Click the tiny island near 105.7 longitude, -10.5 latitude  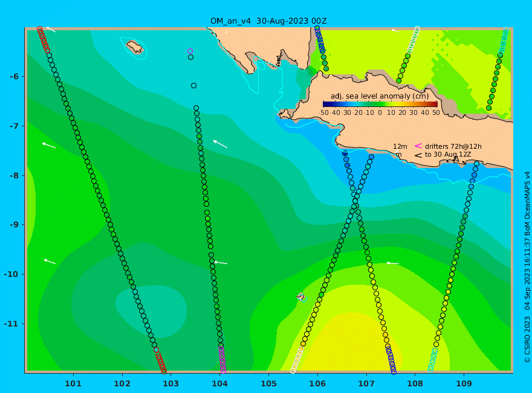point(301,297)
